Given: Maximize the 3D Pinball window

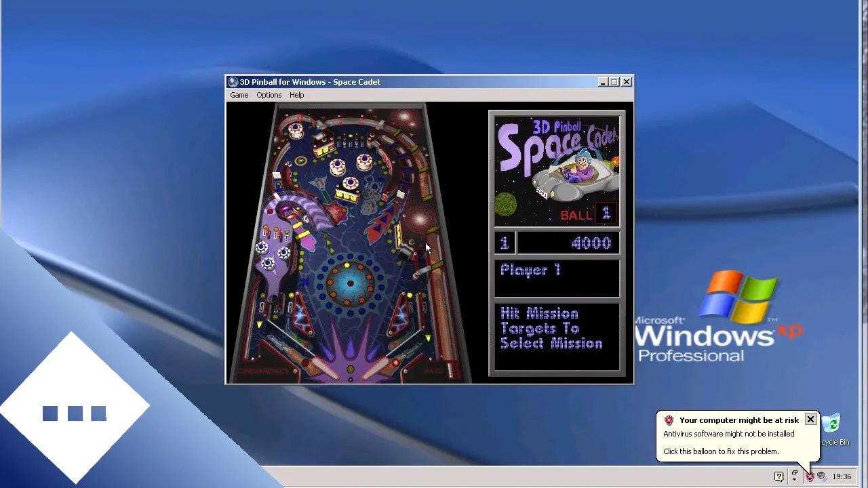Looking at the screenshot, I should click(614, 82).
